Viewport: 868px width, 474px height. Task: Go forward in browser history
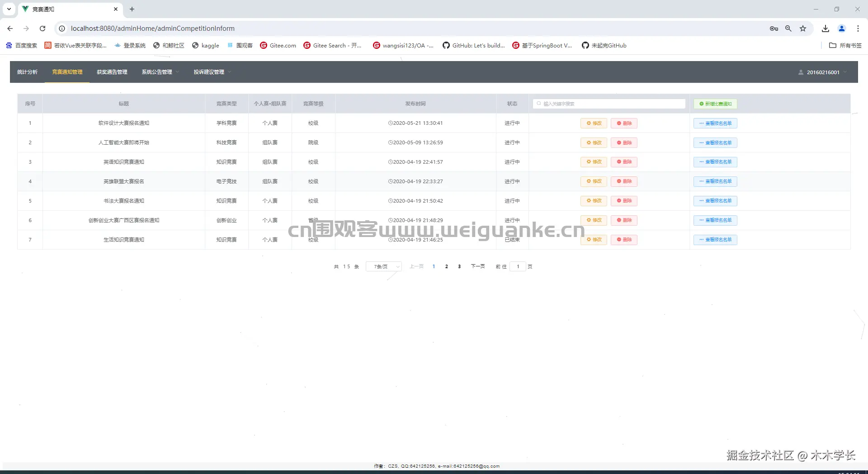click(x=26, y=28)
